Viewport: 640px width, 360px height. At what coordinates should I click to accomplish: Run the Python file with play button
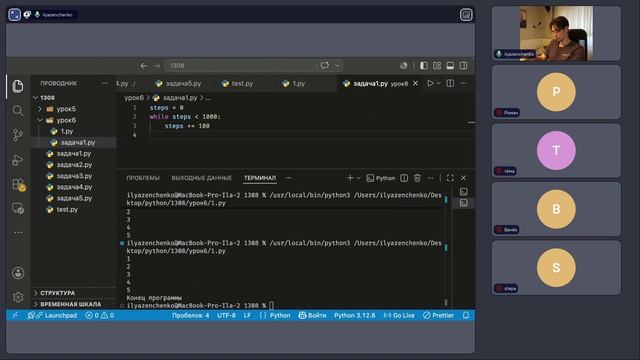[430, 83]
